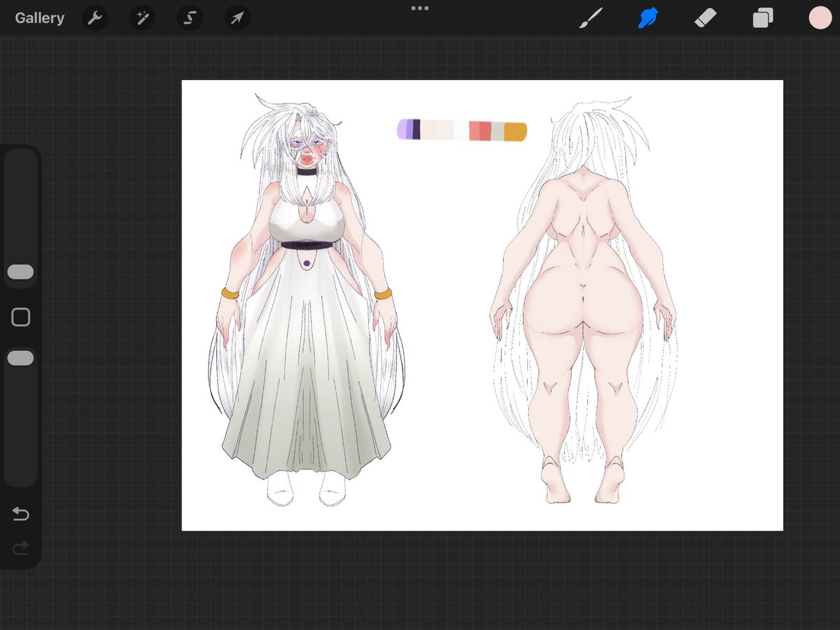840x630 pixels.
Task: Open the active color picker circle
Action: click(820, 17)
